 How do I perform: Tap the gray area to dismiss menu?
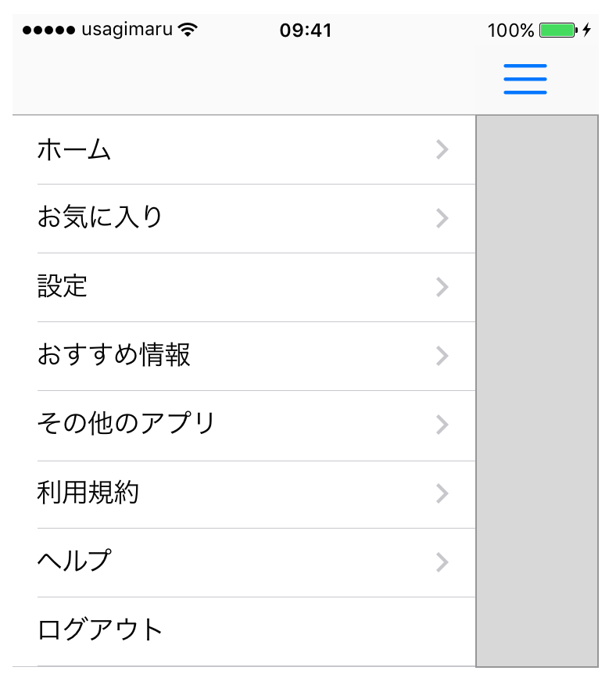click(537, 391)
